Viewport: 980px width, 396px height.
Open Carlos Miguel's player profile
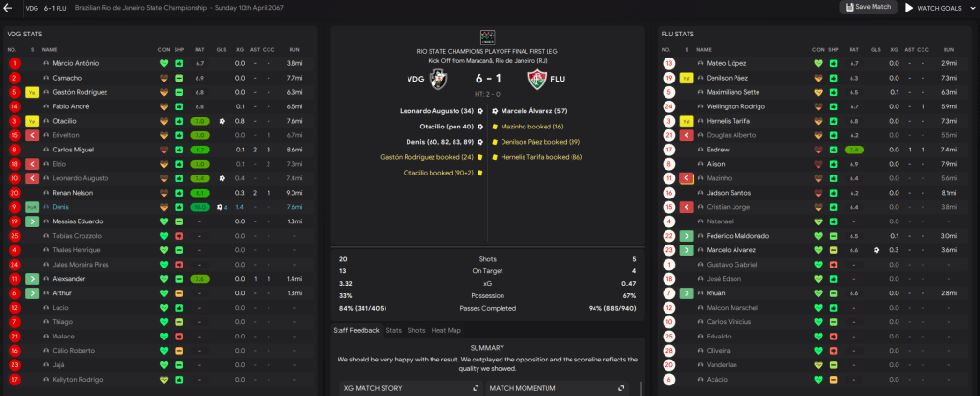(72, 150)
